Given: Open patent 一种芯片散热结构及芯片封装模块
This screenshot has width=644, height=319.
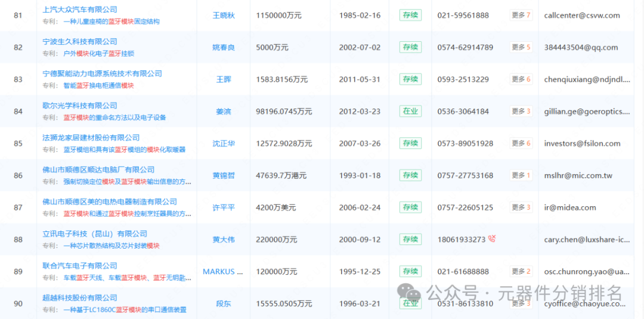Looking at the screenshot, I should click(x=112, y=246).
